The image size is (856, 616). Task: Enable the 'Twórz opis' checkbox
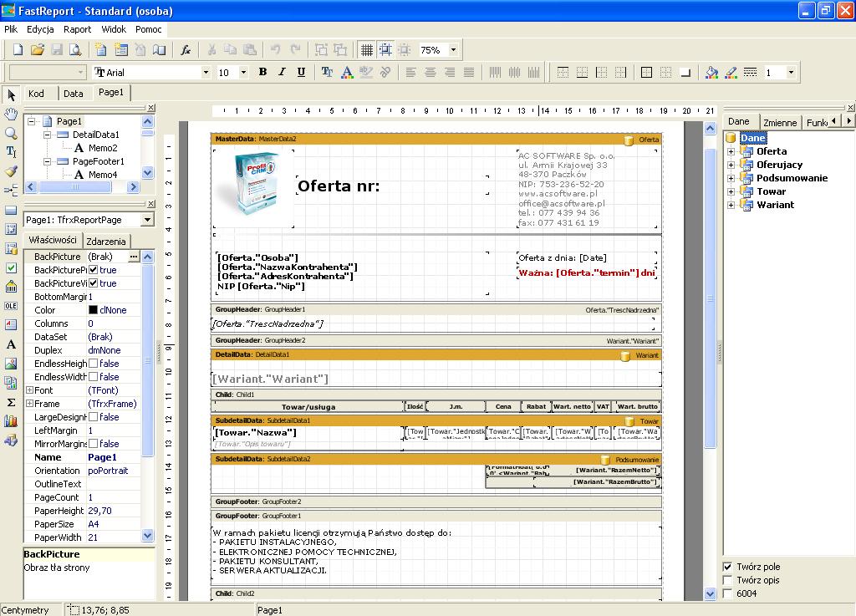tap(727, 580)
